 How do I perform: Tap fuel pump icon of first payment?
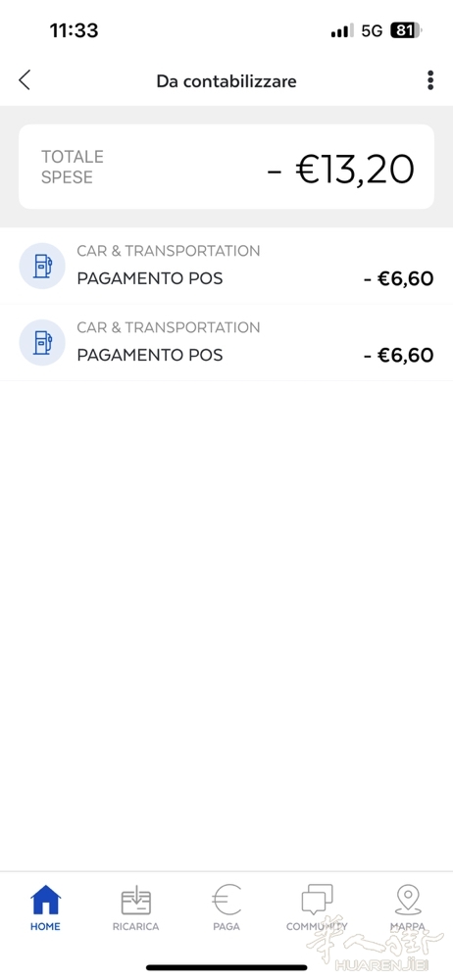pyautogui.click(x=42, y=266)
